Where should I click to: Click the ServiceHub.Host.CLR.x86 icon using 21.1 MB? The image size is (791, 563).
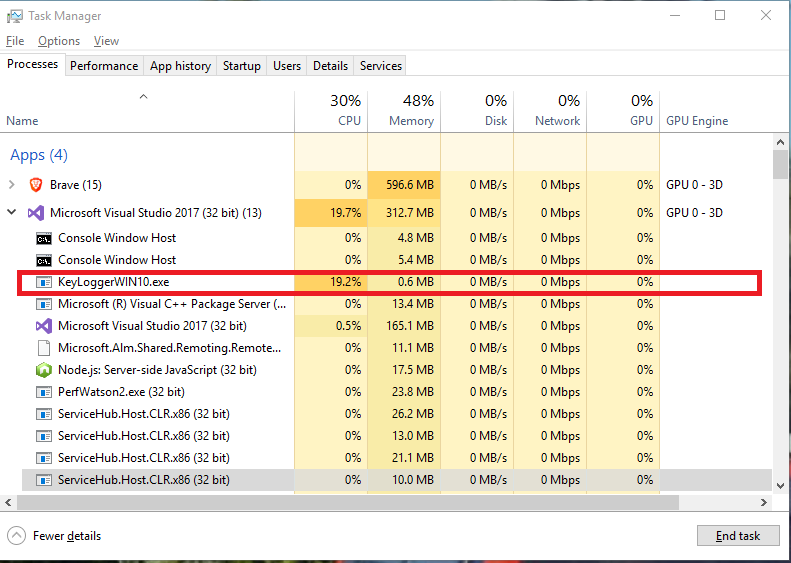44,458
